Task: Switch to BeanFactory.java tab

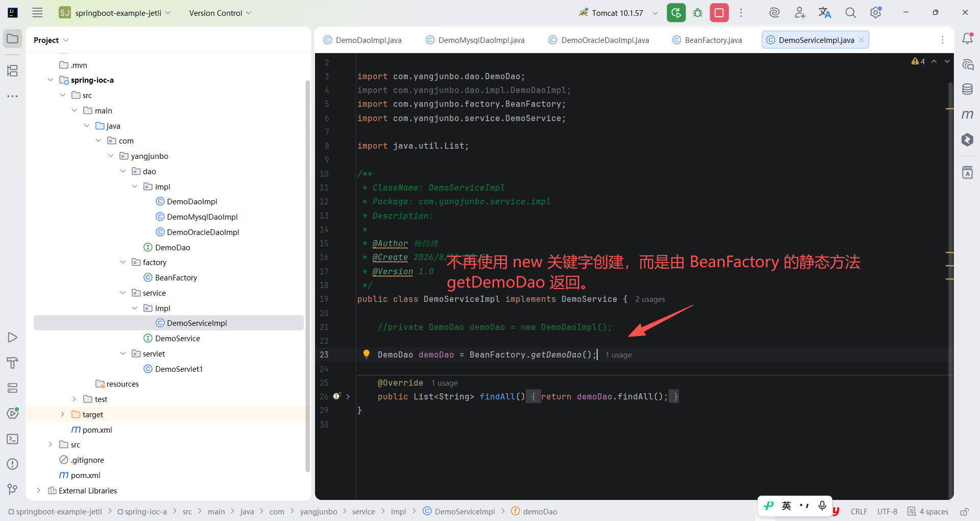Action: [x=707, y=40]
